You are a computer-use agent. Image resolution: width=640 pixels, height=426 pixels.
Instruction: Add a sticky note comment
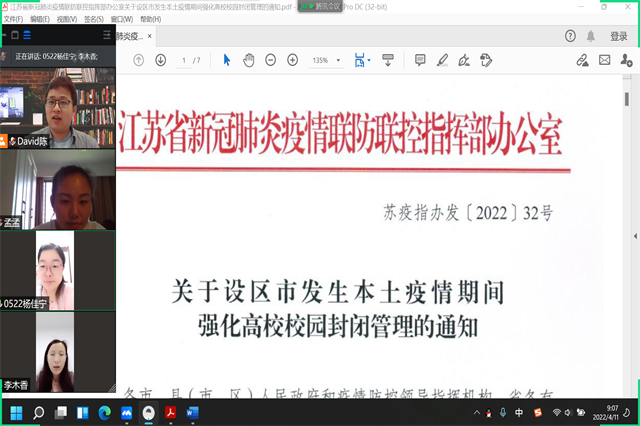click(420, 60)
